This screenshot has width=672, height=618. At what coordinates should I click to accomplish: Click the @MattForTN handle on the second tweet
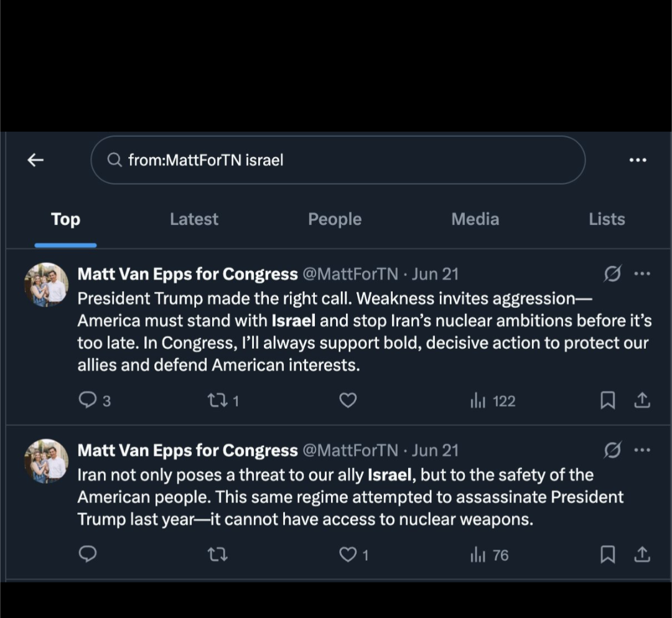[350, 450]
